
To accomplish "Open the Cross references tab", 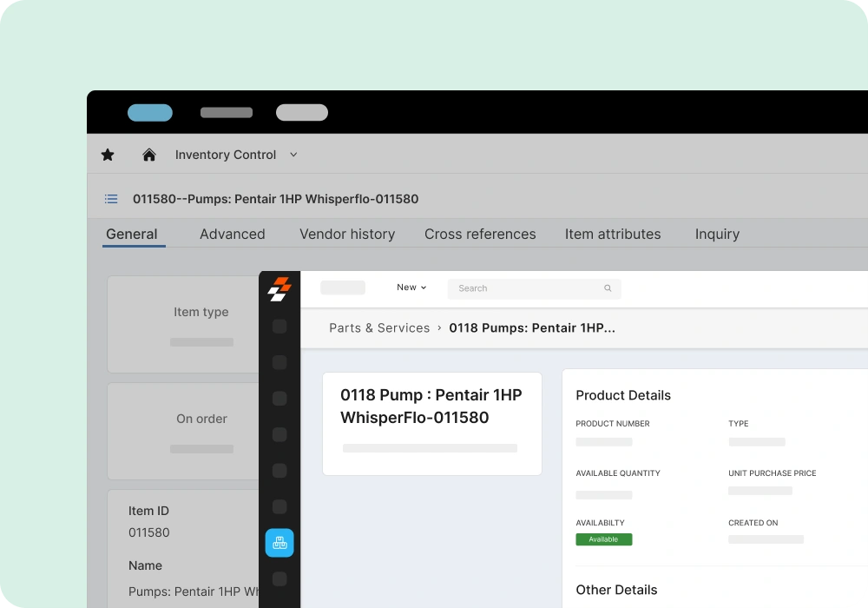I will tap(480, 235).
